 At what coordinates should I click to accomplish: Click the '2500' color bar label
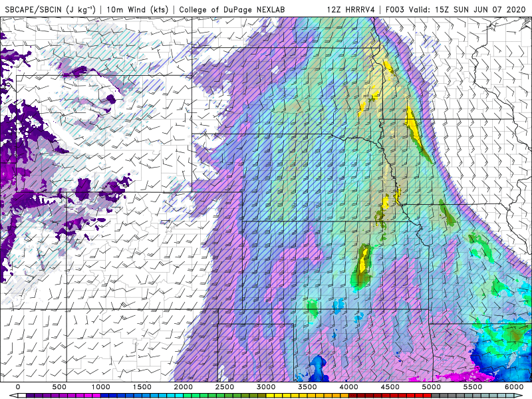pyautogui.click(x=225, y=387)
